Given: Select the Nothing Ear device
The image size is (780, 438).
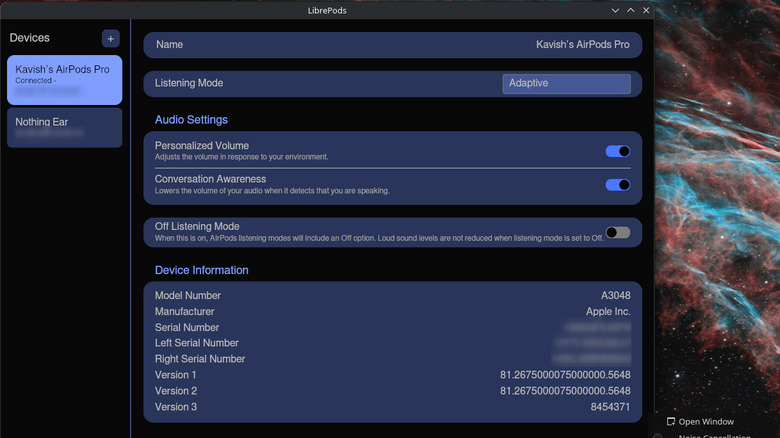Looking at the screenshot, I should click(x=65, y=127).
